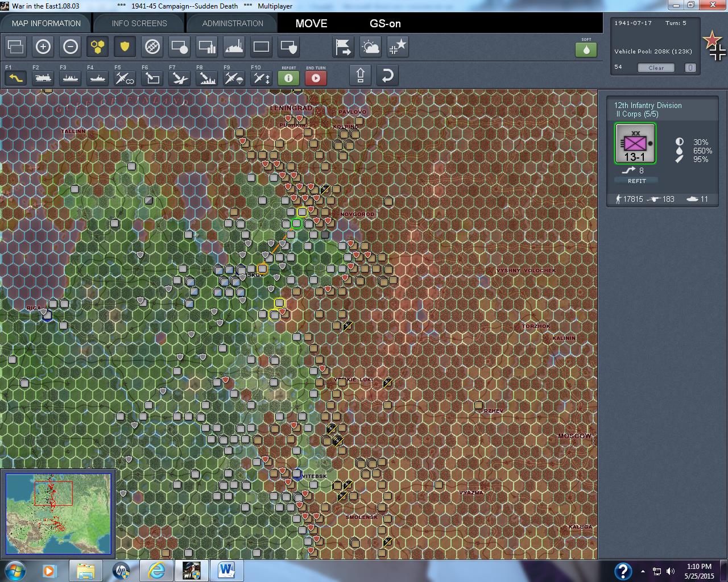Click the undo curved arrow icon
Viewport: 728px width, 582px height.
point(387,76)
